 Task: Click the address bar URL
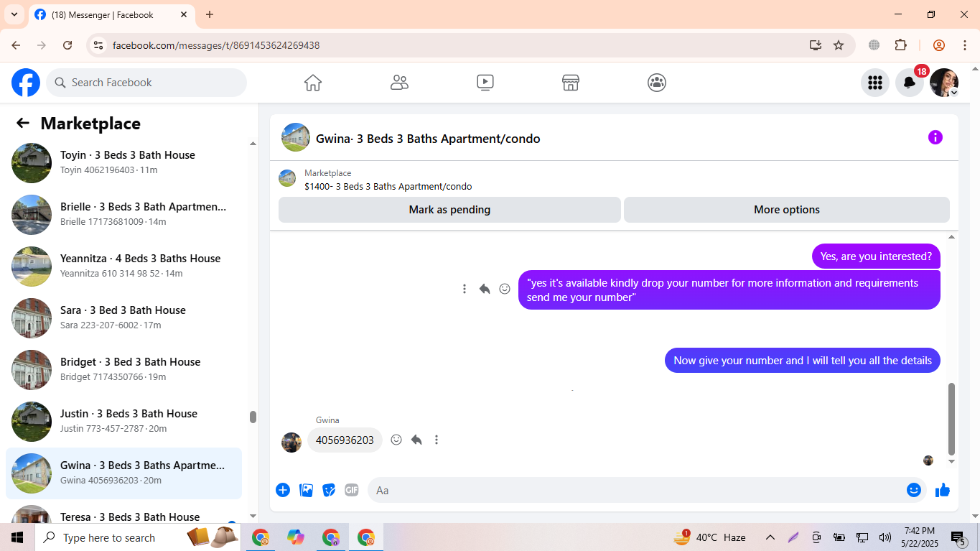(216, 45)
